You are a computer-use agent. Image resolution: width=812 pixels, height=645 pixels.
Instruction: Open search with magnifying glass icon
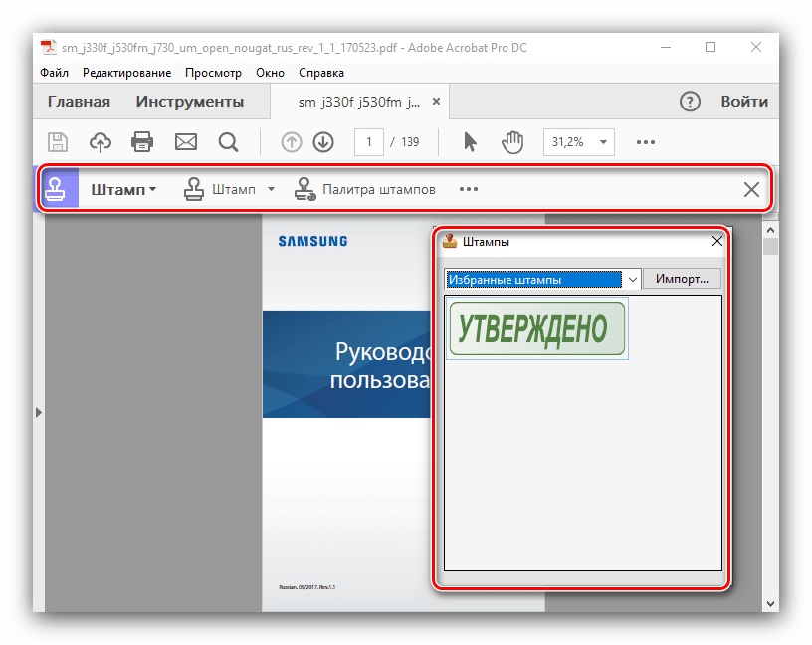point(229,142)
